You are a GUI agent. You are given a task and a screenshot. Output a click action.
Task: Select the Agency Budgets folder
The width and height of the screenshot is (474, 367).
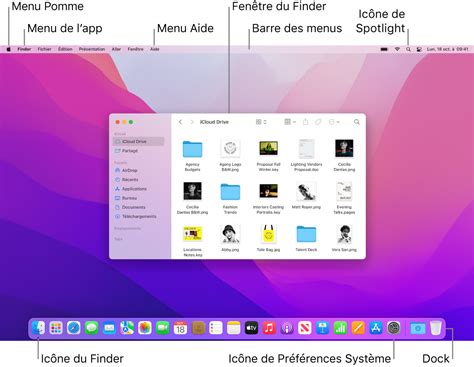192,149
